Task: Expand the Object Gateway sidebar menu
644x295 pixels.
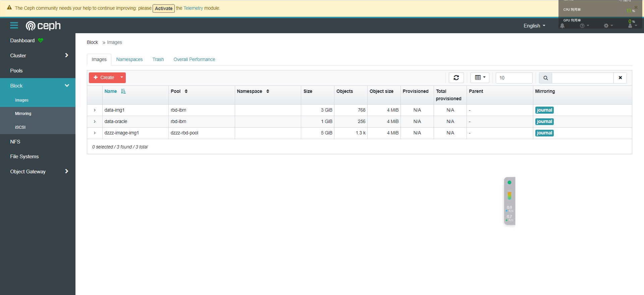Action: coord(66,171)
